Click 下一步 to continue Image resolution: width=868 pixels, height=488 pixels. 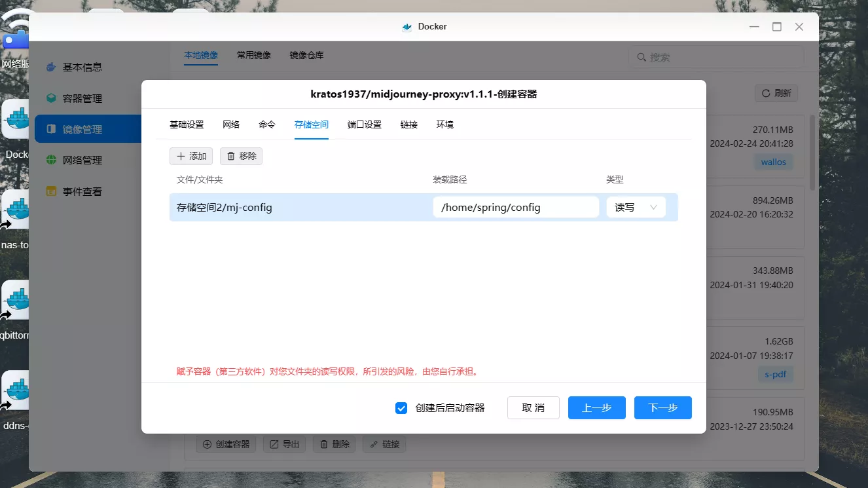click(x=663, y=407)
